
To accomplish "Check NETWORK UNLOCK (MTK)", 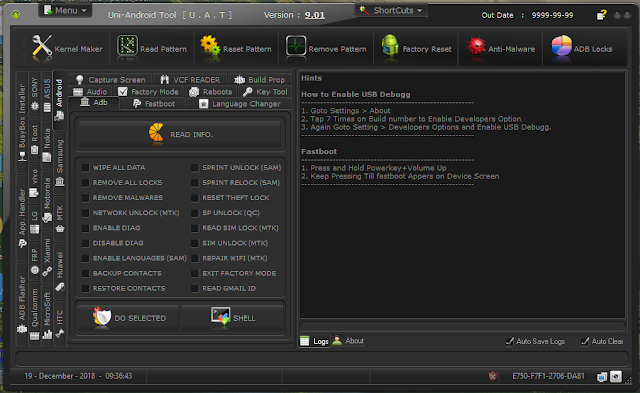I will (x=85, y=213).
